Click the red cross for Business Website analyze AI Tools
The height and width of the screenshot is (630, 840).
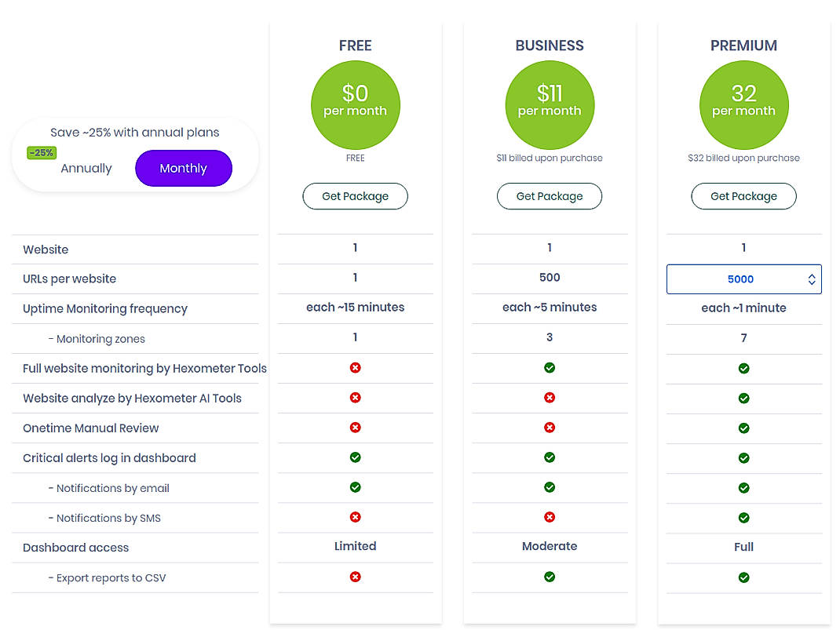pyautogui.click(x=550, y=398)
